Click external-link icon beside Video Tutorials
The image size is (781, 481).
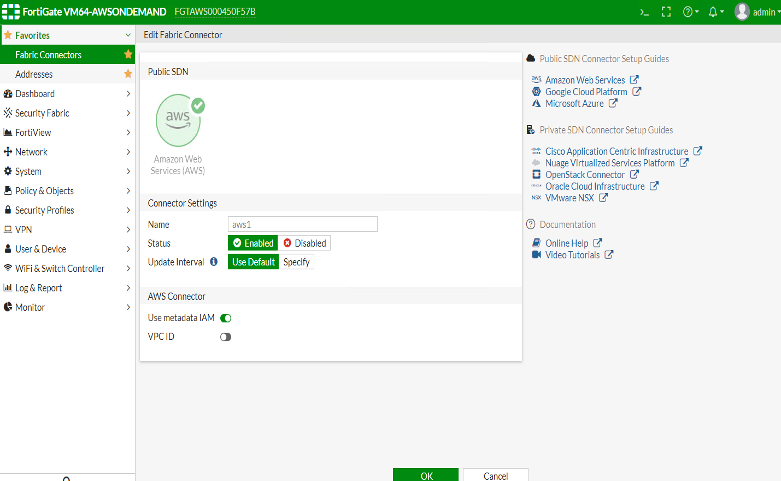[609, 254]
